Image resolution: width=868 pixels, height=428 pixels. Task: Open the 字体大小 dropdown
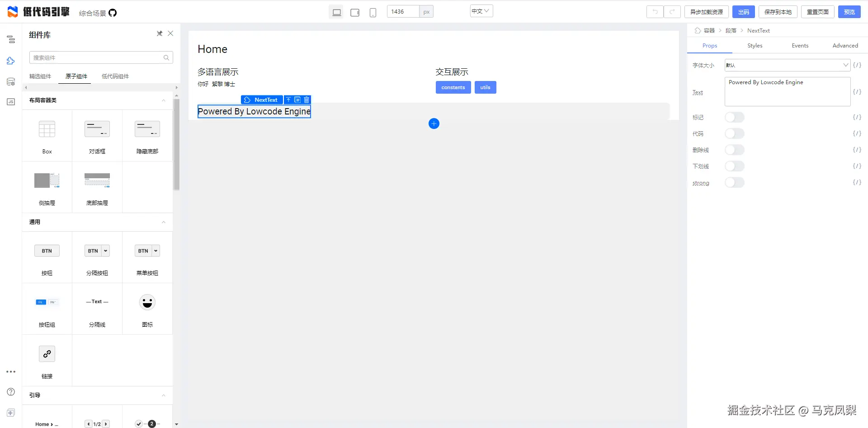(788, 65)
